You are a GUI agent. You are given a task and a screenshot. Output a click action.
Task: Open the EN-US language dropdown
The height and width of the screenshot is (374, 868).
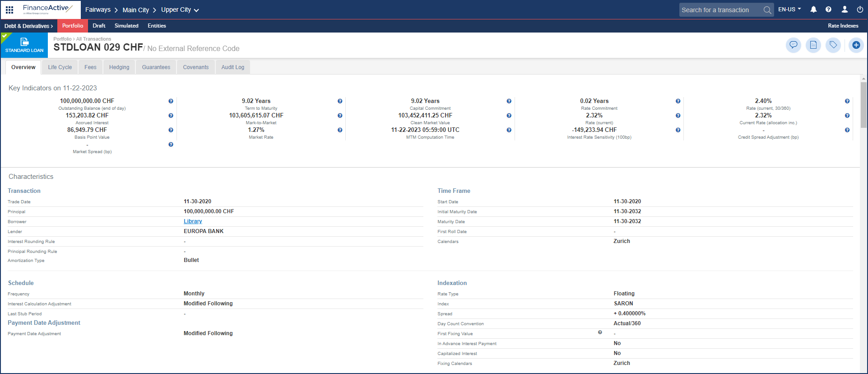(x=789, y=9)
